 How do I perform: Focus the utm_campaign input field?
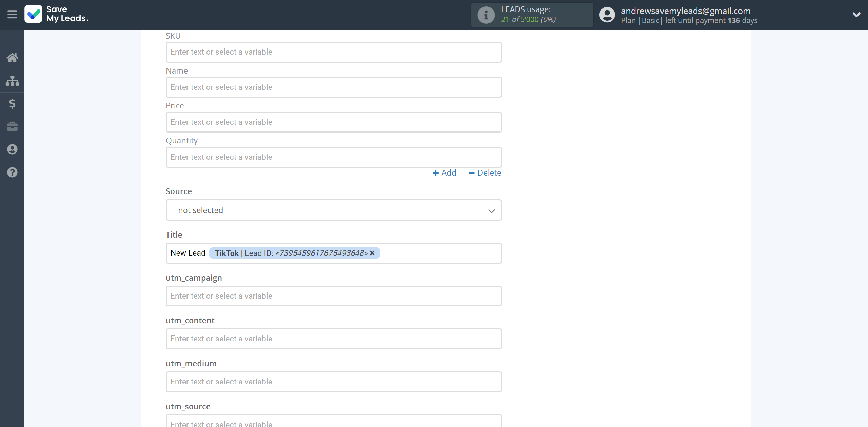334,296
